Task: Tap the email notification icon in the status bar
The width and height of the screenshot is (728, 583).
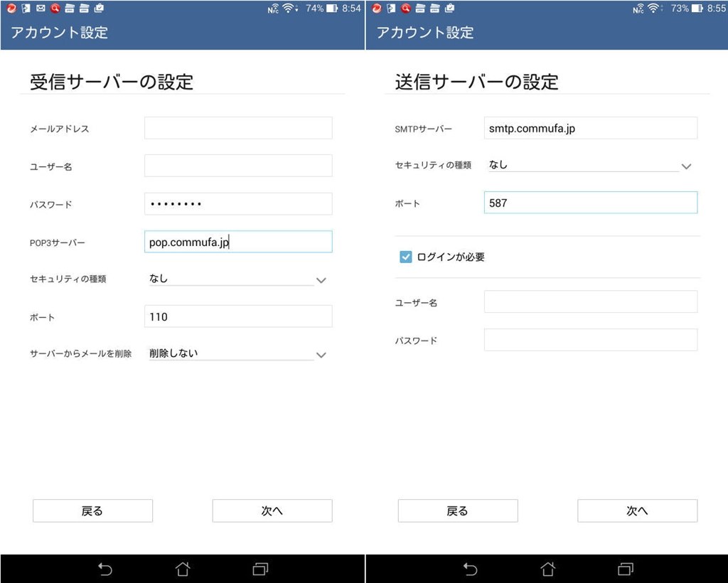Action: pyautogui.click(x=40, y=9)
